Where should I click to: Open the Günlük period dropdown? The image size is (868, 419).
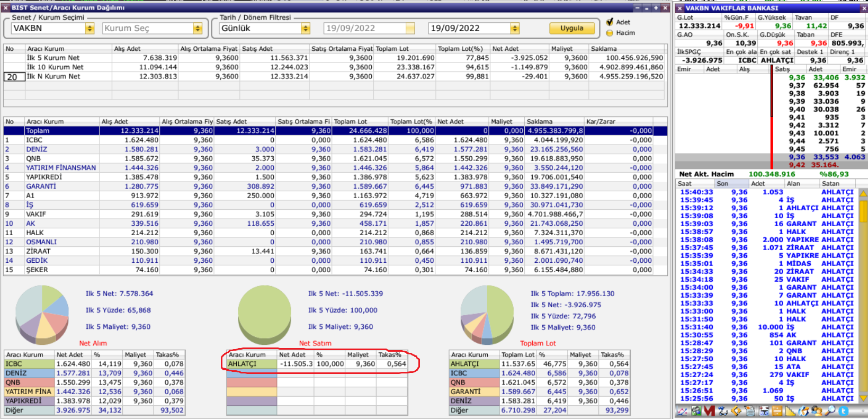(x=305, y=28)
